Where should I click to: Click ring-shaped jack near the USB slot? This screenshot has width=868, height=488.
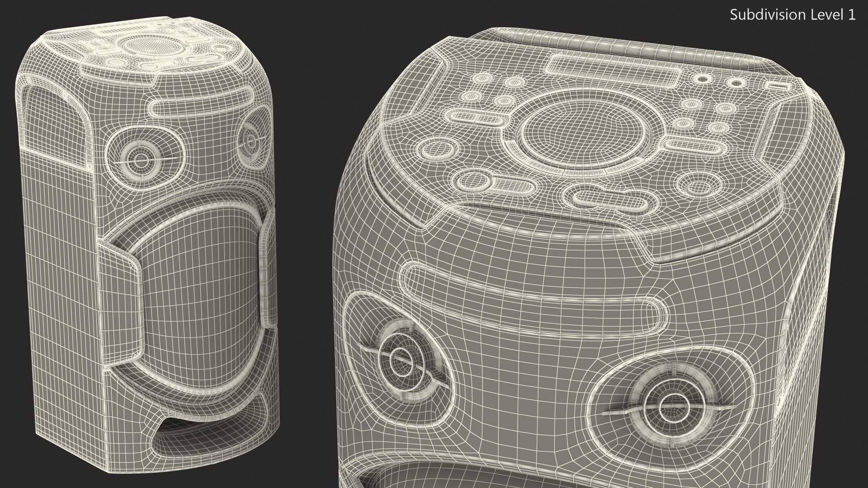click(736, 83)
